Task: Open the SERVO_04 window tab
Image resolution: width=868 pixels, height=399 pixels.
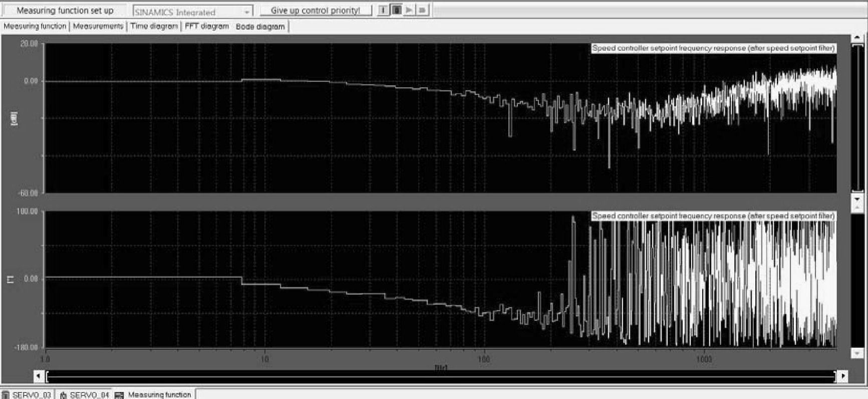Action: 84,394
